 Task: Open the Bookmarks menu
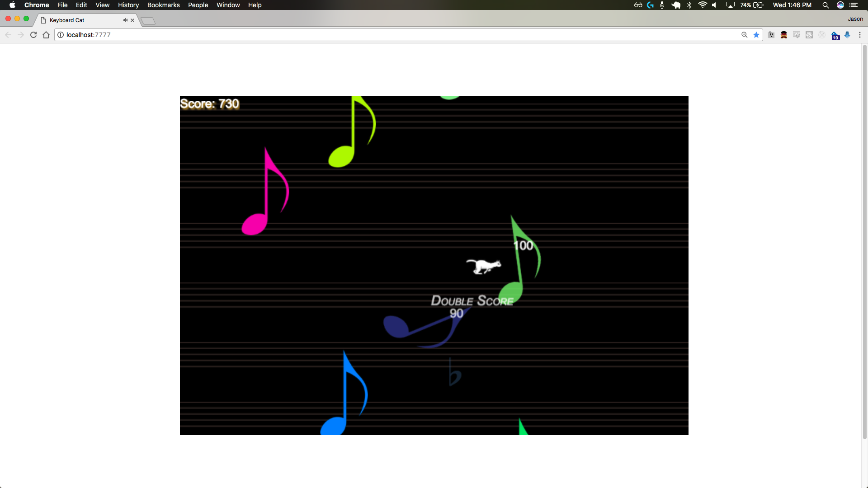163,5
